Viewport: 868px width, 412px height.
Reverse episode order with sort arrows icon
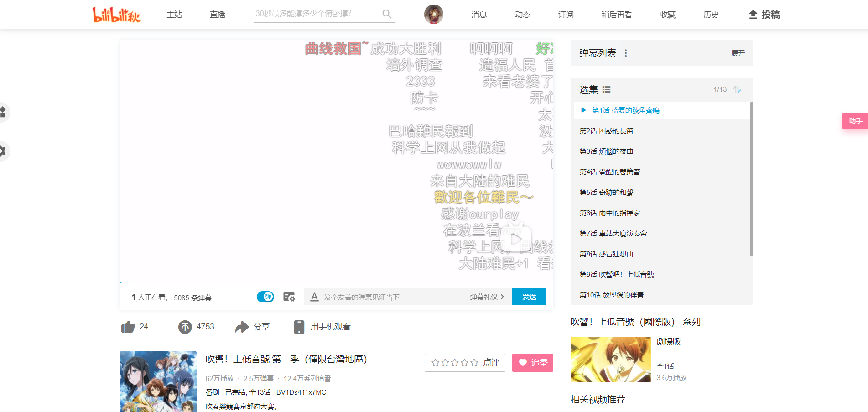tap(737, 89)
